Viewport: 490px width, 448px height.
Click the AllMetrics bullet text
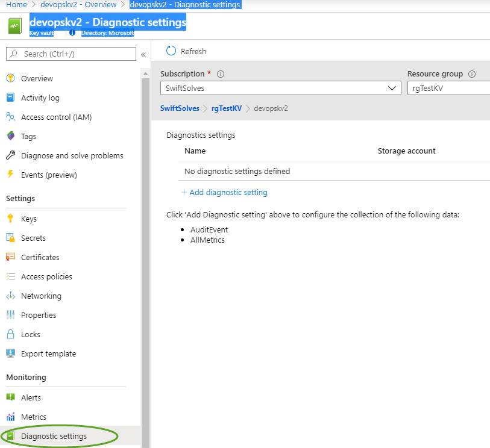pyautogui.click(x=207, y=240)
